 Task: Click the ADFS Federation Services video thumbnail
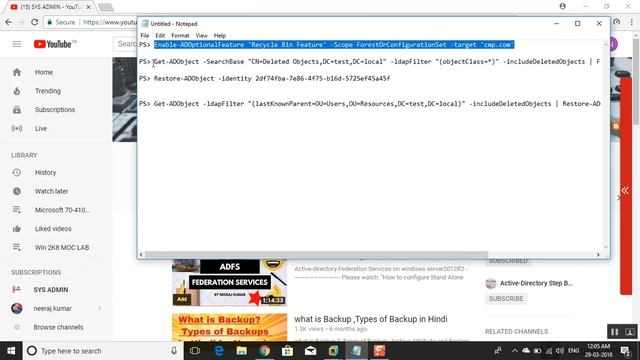click(x=229, y=282)
